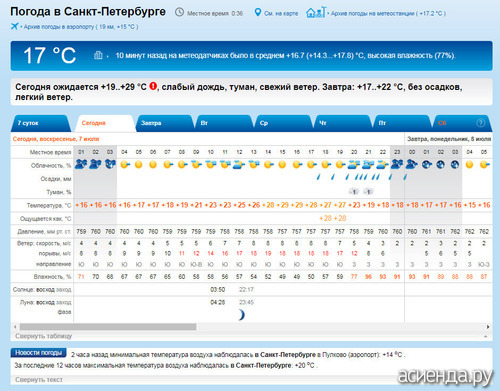This screenshot has height=391, width=500.
Task: Click the cloudiness icon for hour 01 today
Action: click(81, 164)
